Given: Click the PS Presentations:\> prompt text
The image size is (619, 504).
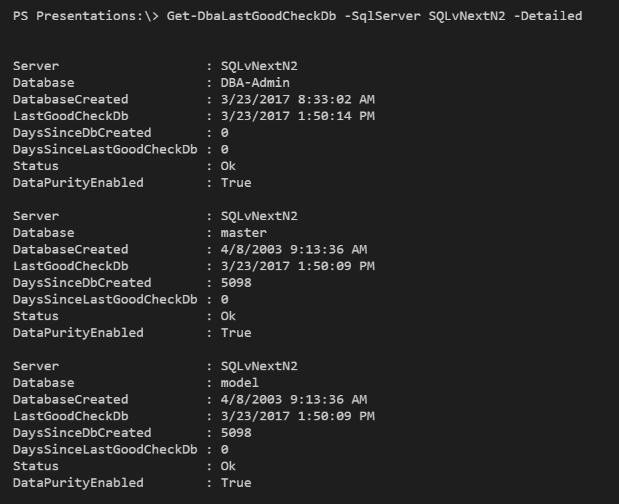Looking at the screenshot, I should (67, 16).
